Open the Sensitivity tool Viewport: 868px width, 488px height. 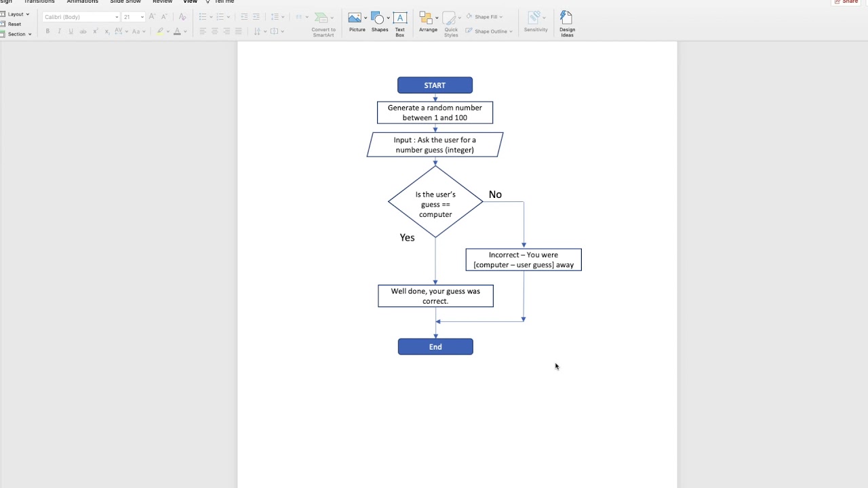click(x=536, y=22)
